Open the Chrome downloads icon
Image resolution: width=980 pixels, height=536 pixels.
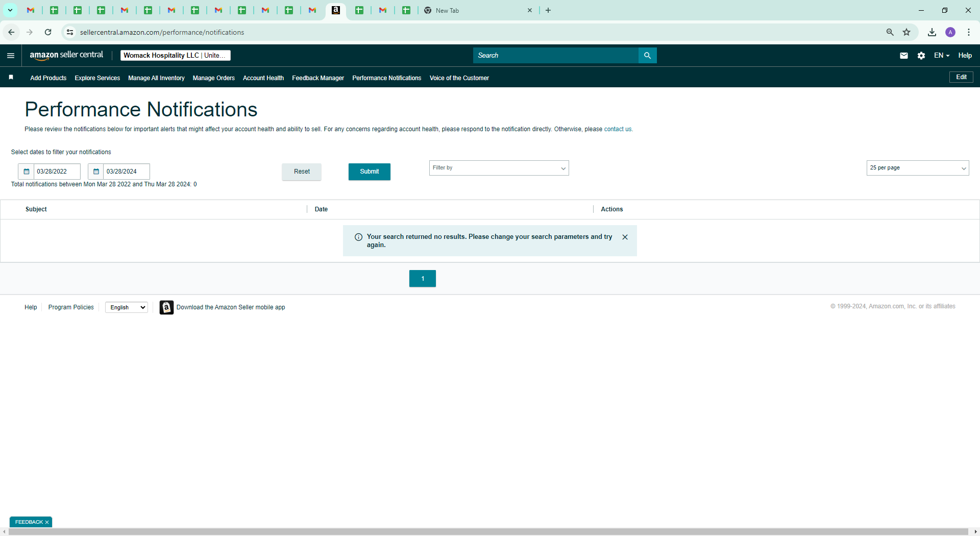tap(932, 32)
